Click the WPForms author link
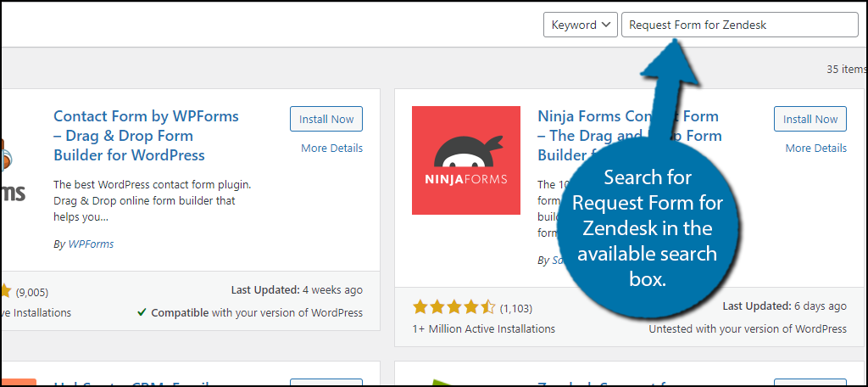Image resolution: width=868 pixels, height=387 pixels. point(89,244)
